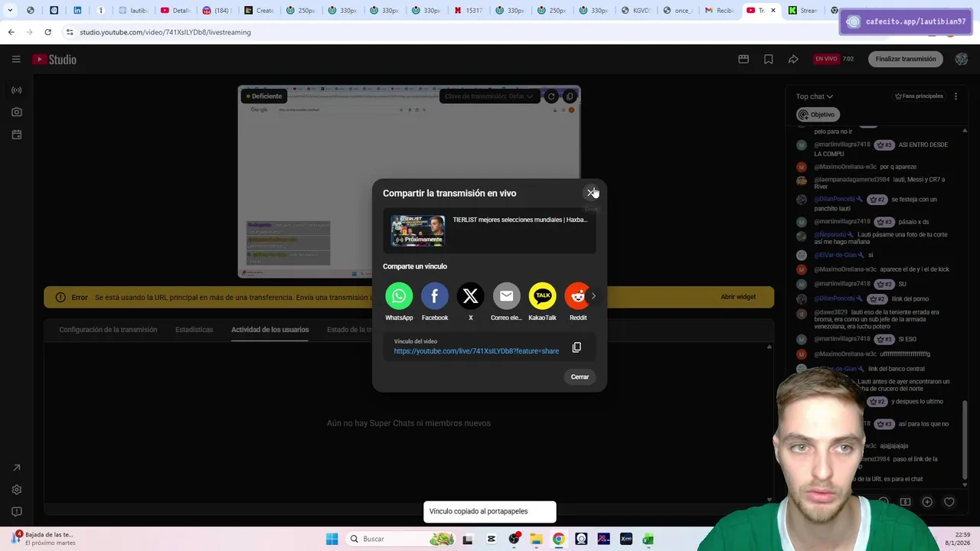Select the Stream icon in the left sidebar
980x551 pixels.
pos(16,90)
